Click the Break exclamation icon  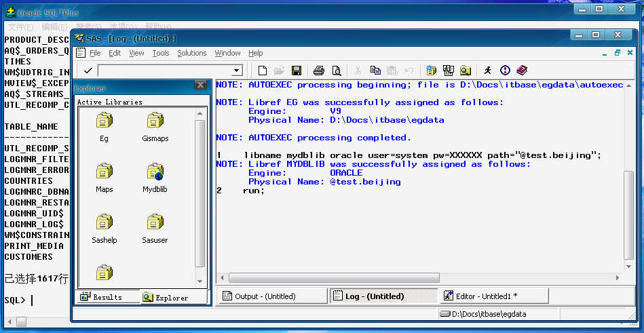pos(505,71)
